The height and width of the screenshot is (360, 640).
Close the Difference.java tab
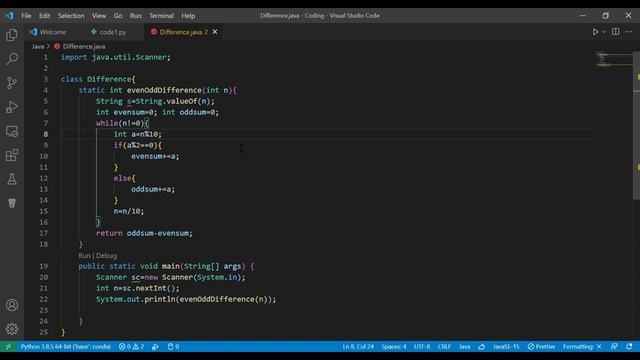click(215, 32)
